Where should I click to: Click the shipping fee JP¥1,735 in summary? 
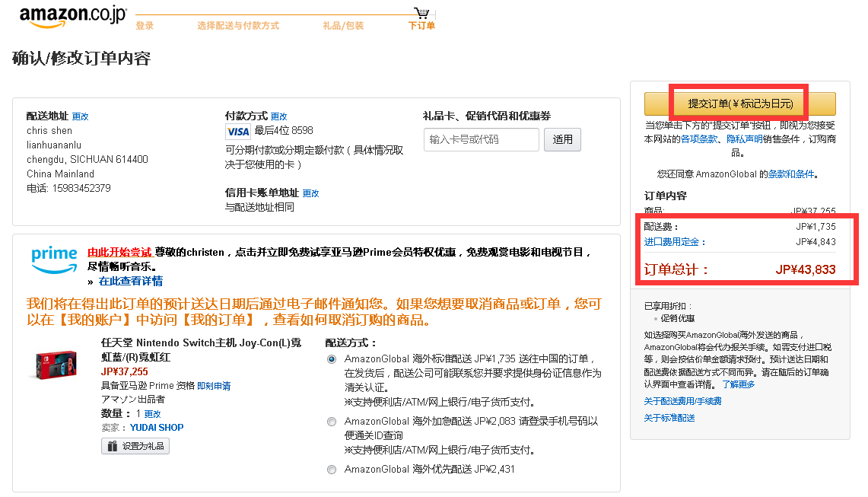(x=816, y=227)
